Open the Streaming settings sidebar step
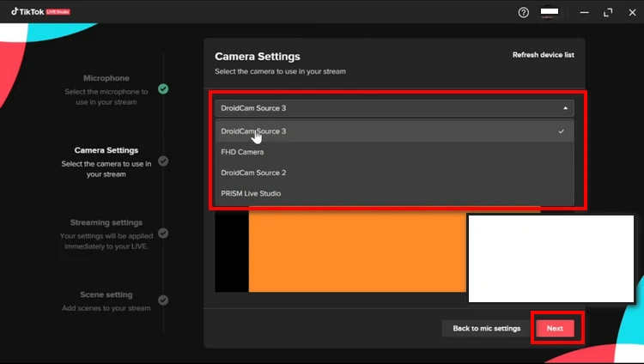 [106, 222]
